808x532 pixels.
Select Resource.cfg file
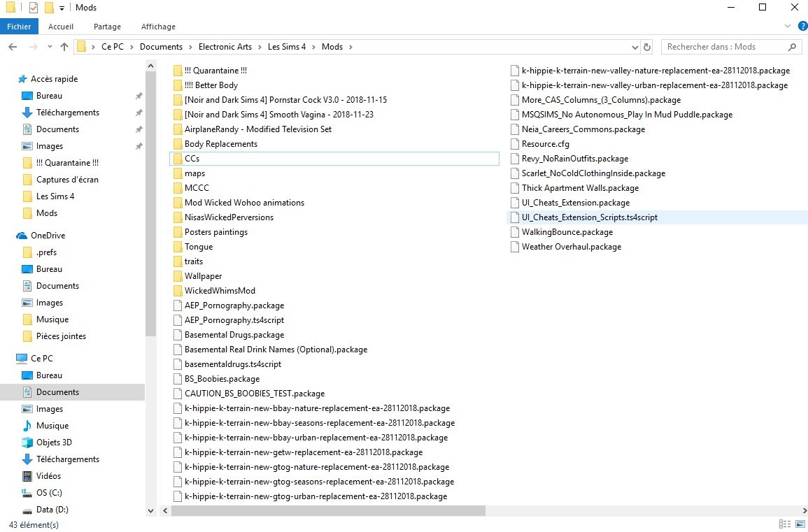coord(545,144)
